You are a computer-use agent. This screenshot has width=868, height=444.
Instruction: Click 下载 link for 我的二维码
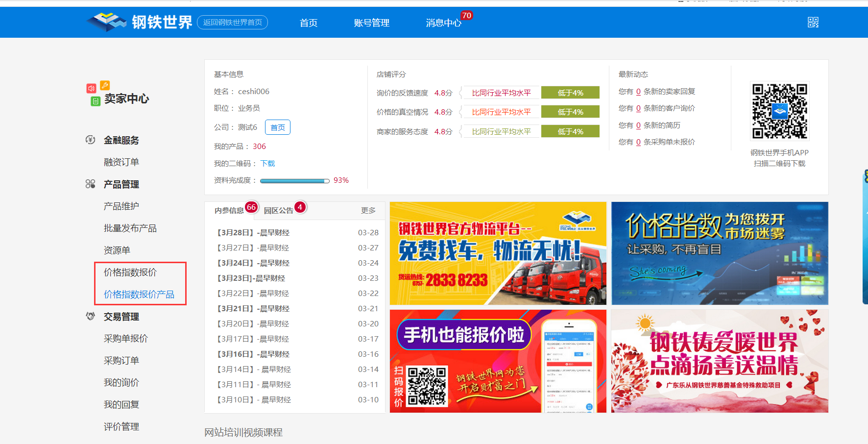[x=267, y=163]
